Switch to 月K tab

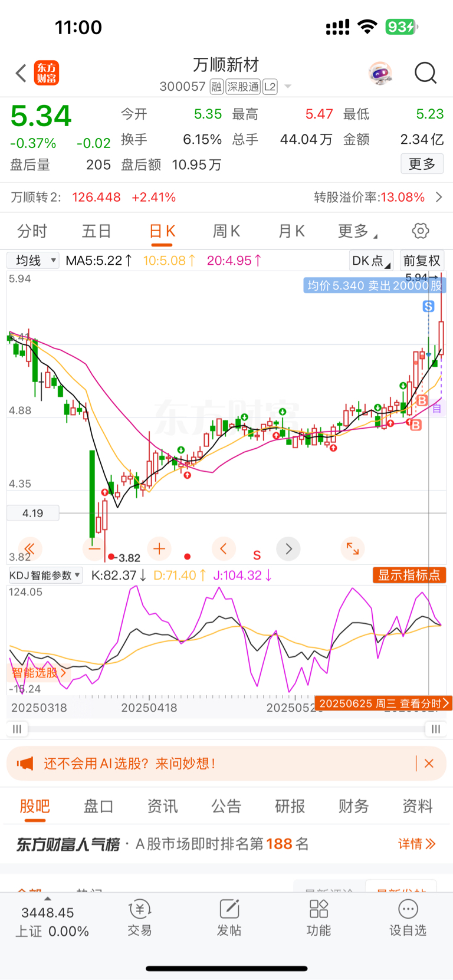291,231
